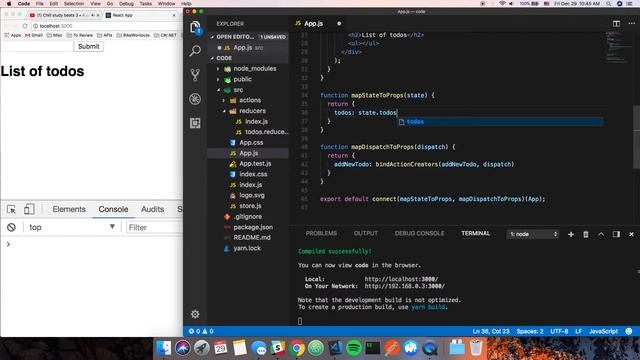
Task: Switch to the Problems panel tab
Action: (x=321, y=233)
